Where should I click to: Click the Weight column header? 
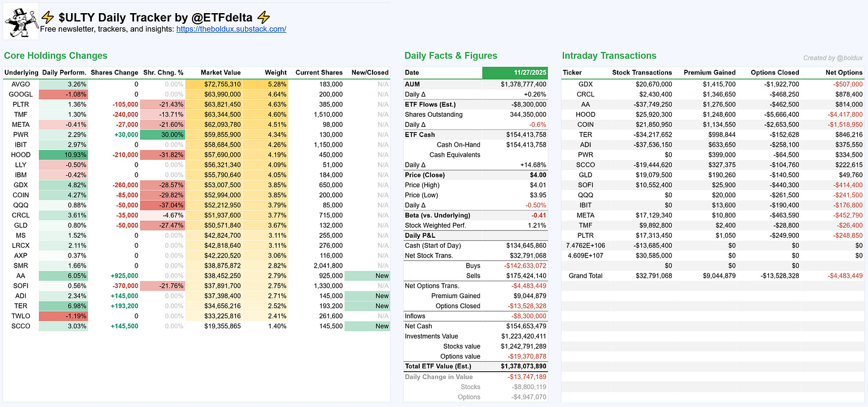pos(276,73)
